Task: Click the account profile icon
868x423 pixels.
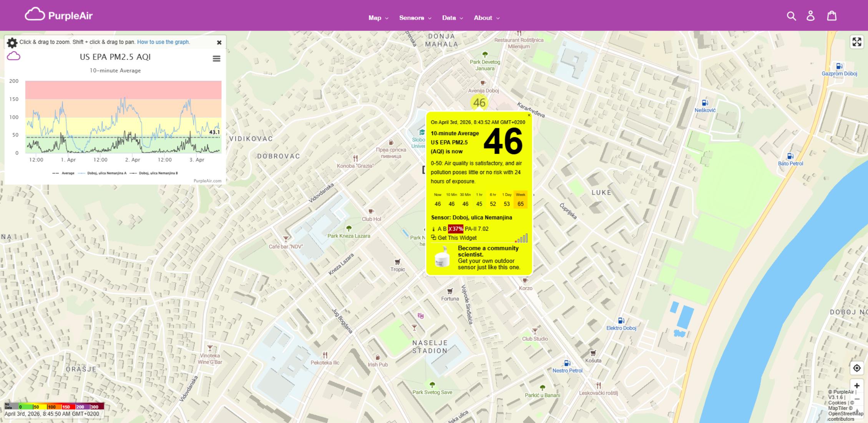Action: pyautogui.click(x=811, y=16)
